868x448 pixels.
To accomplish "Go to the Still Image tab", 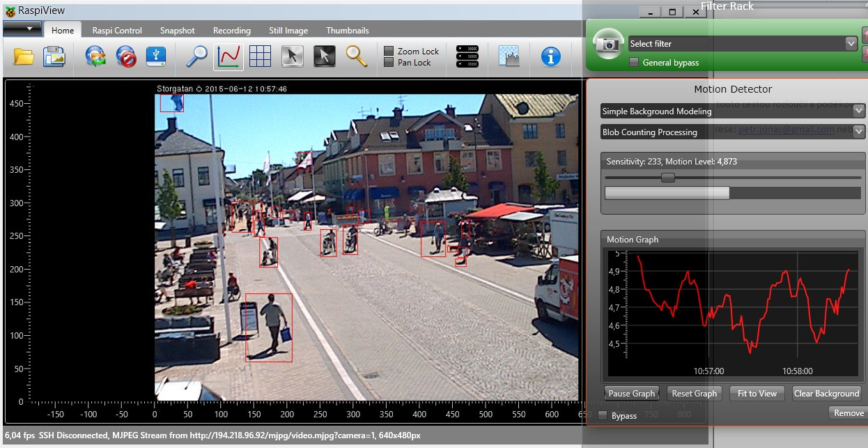I will [x=288, y=31].
